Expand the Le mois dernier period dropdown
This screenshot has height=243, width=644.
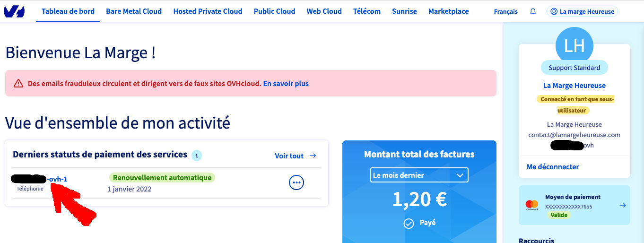(x=419, y=175)
